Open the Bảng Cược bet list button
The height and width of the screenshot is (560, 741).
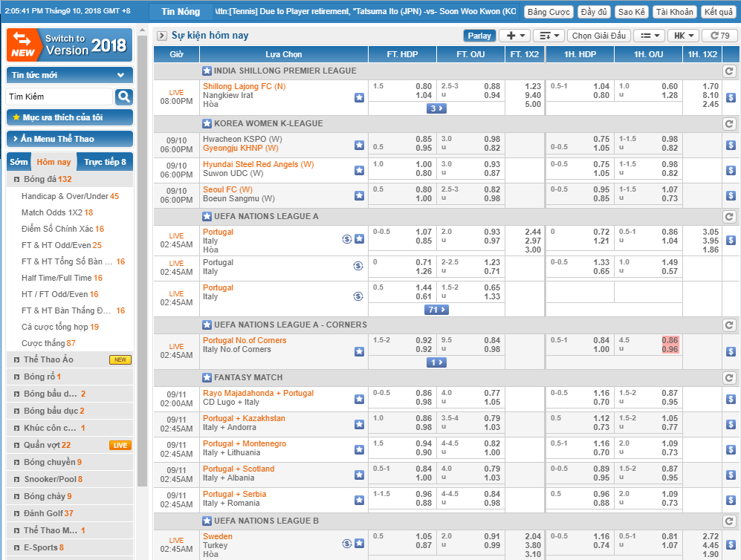[549, 12]
